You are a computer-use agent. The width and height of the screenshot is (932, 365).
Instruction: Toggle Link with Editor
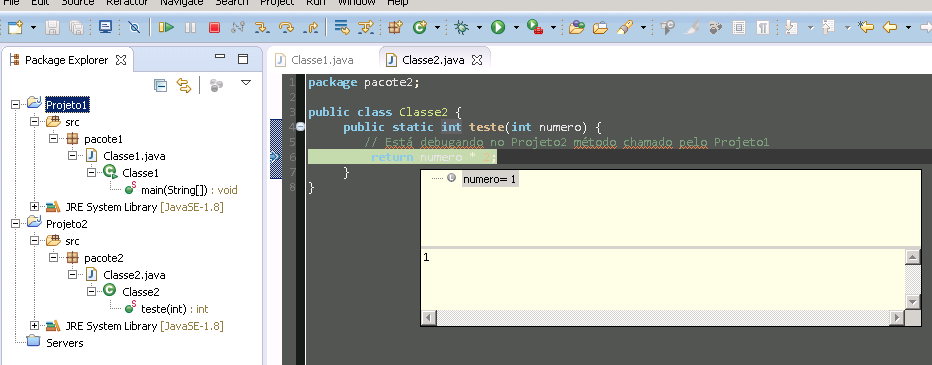tap(184, 86)
